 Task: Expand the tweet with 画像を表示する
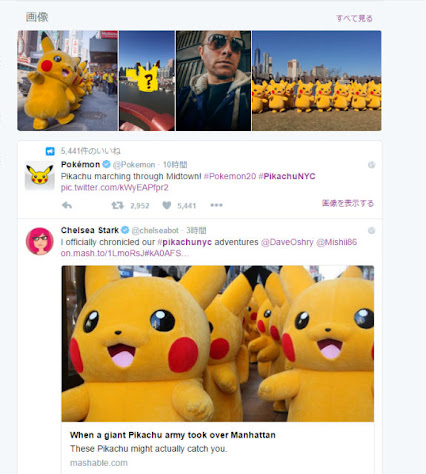[x=348, y=203]
